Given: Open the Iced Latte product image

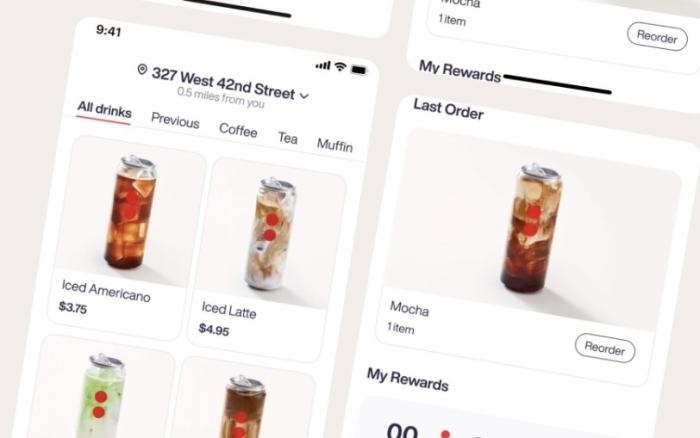Looking at the screenshot, I should point(271,234).
